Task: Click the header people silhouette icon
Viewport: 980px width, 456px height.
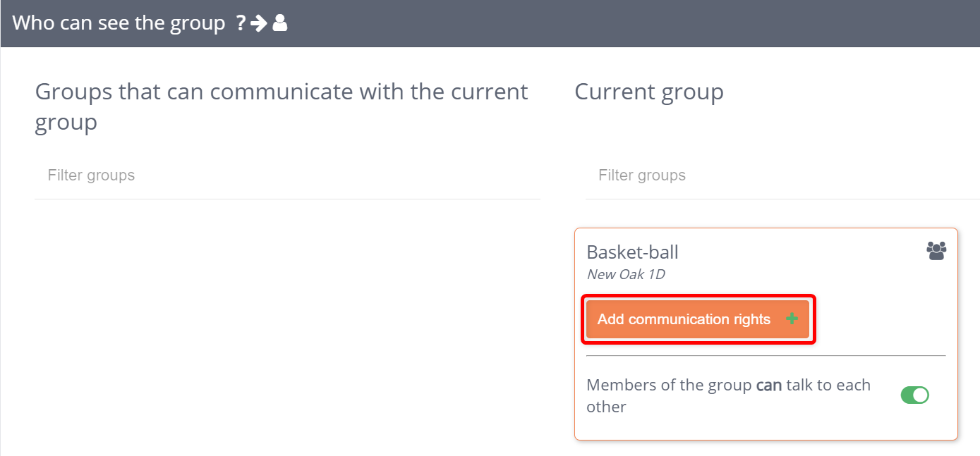Action: tap(279, 23)
